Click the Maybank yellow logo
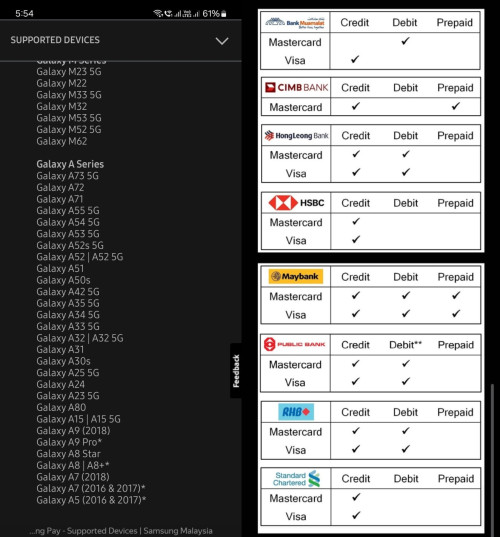Image resolution: width=500 pixels, height=537 pixels. pyautogui.click(x=296, y=276)
